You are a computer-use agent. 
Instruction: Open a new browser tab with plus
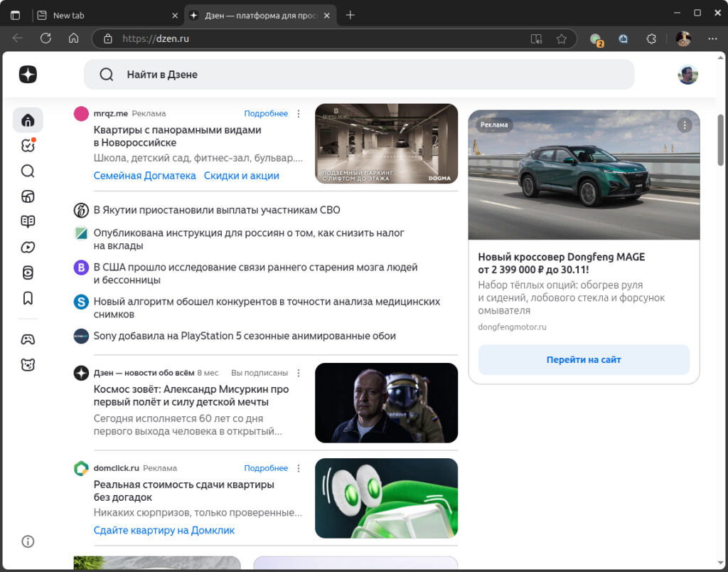point(350,16)
